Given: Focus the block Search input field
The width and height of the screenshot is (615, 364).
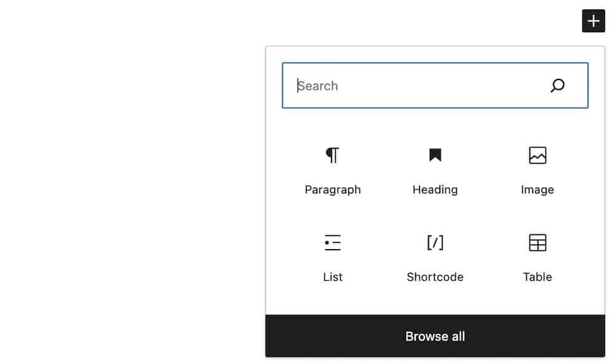Looking at the screenshot, I should [435, 85].
